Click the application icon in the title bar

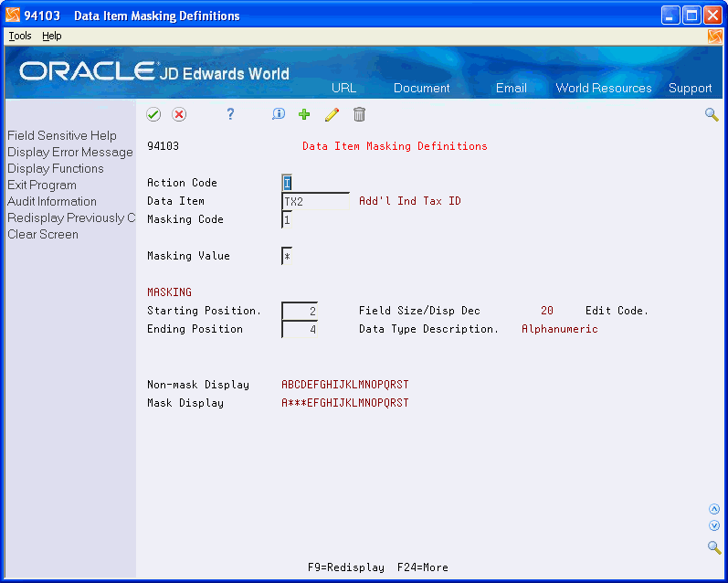[x=13, y=16]
